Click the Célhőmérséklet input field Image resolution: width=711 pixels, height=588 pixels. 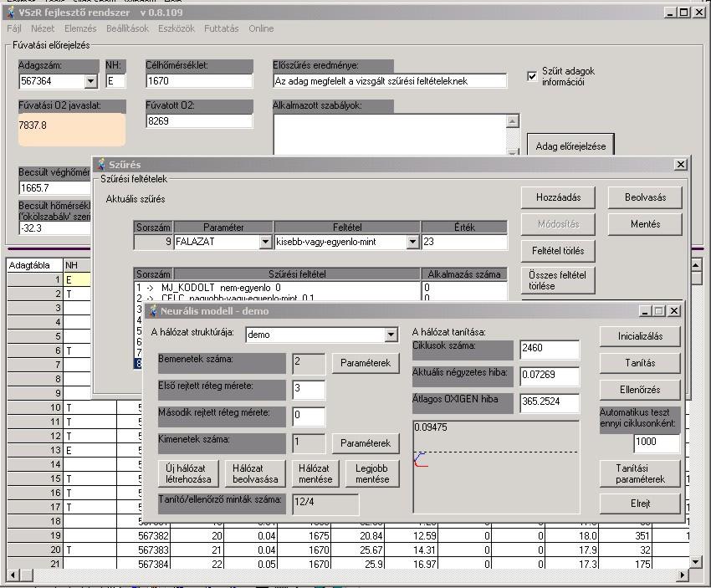[x=199, y=81]
